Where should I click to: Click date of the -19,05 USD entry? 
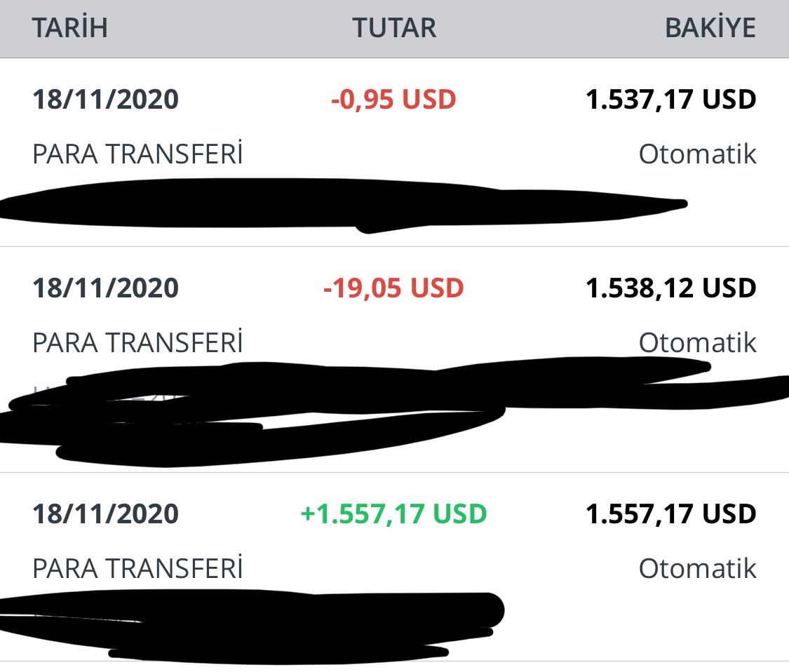pyautogui.click(x=106, y=288)
